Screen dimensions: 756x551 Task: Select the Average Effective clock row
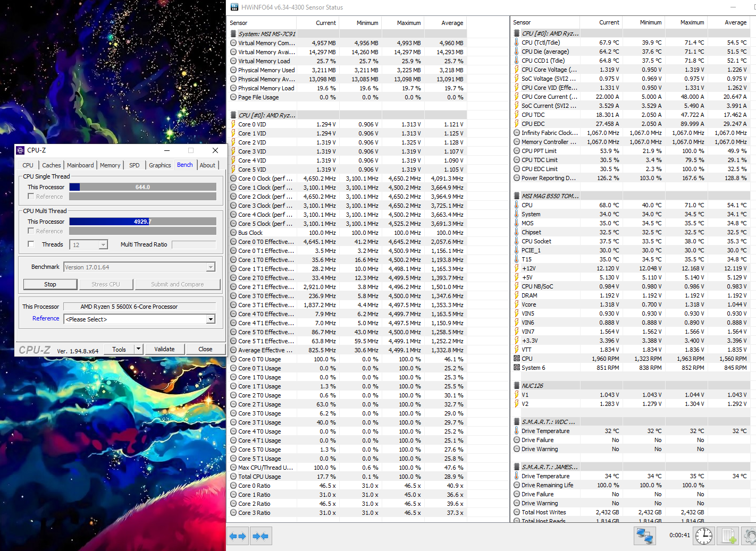click(348, 350)
